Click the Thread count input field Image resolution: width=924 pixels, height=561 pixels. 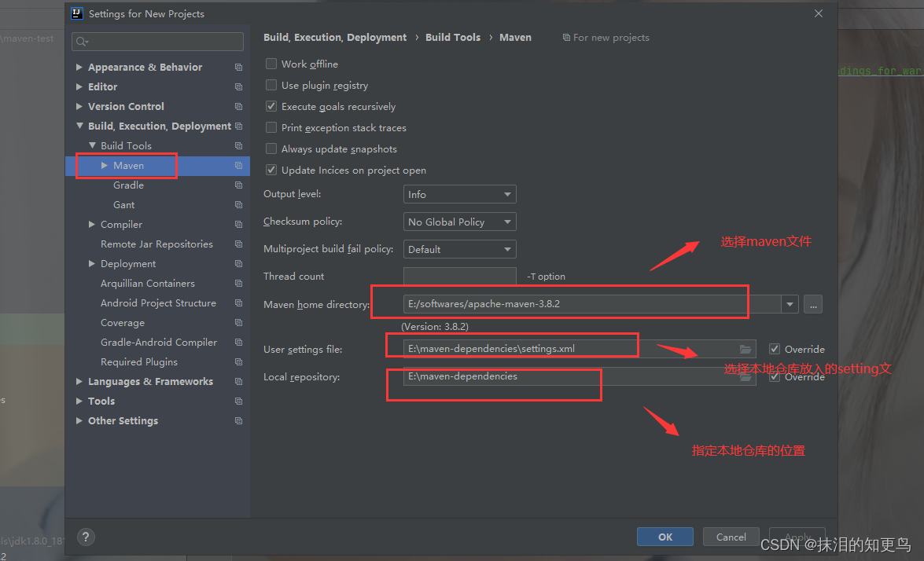pos(460,276)
